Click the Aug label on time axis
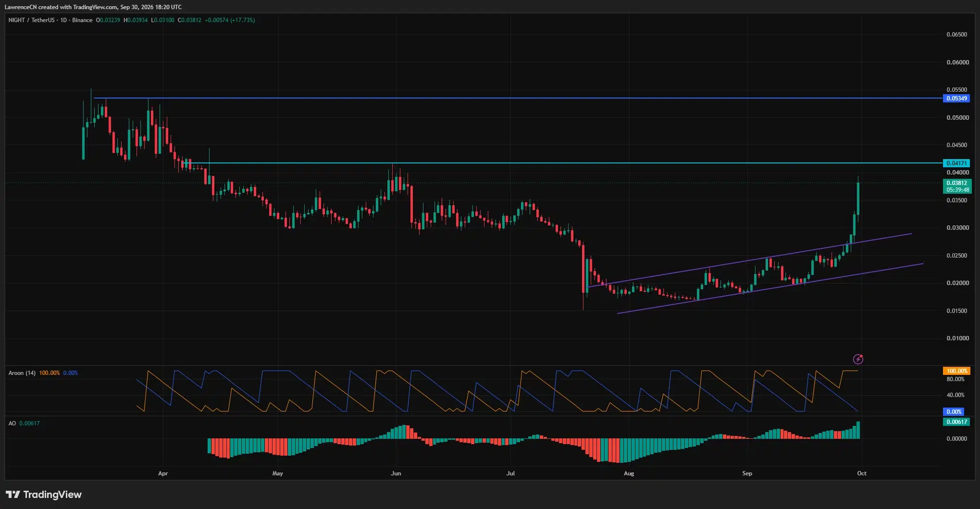This screenshot has height=509, width=980. tap(629, 473)
